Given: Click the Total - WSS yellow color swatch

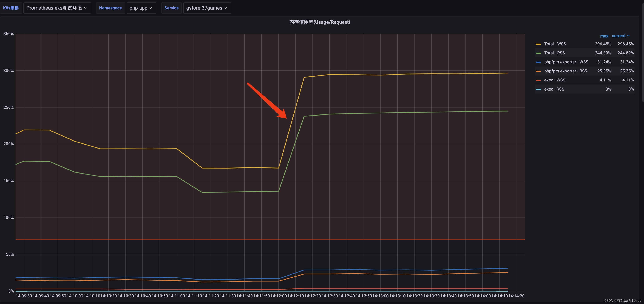Looking at the screenshot, I should [x=538, y=44].
